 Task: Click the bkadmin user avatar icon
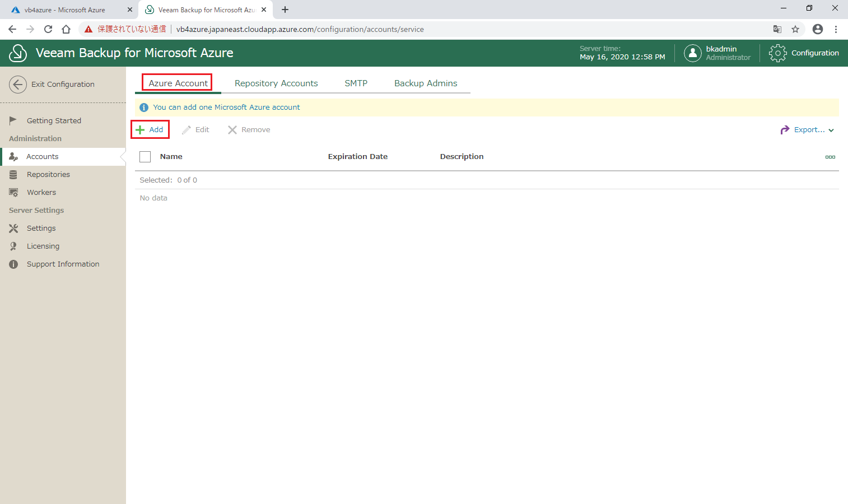click(693, 53)
